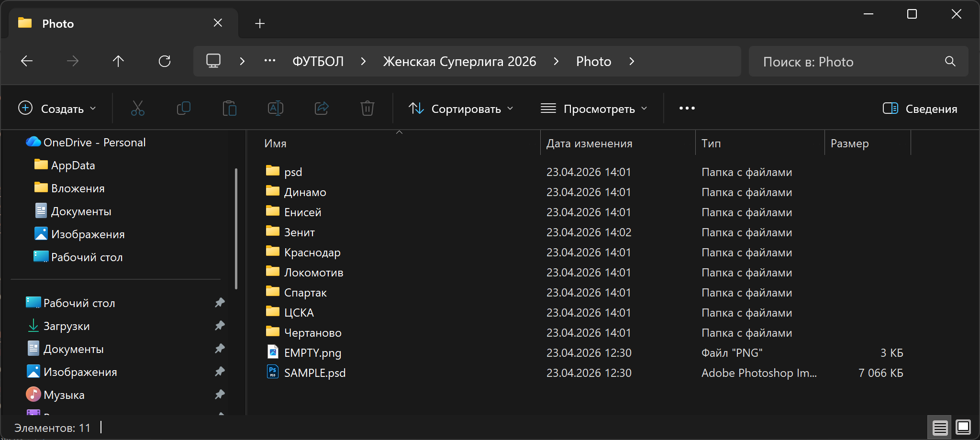The width and height of the screenshot is (980, 440).
Task: Click pin icon next to Загрузки
Action: [x=220, y=326]
